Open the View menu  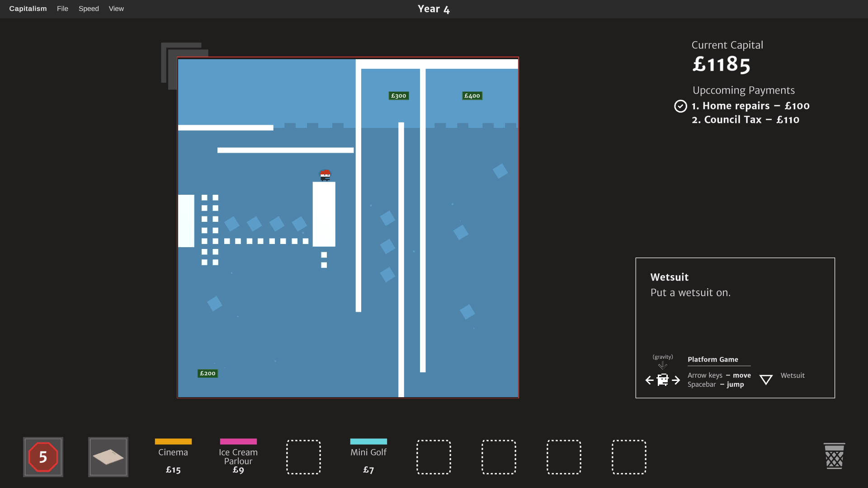[116, 9]
